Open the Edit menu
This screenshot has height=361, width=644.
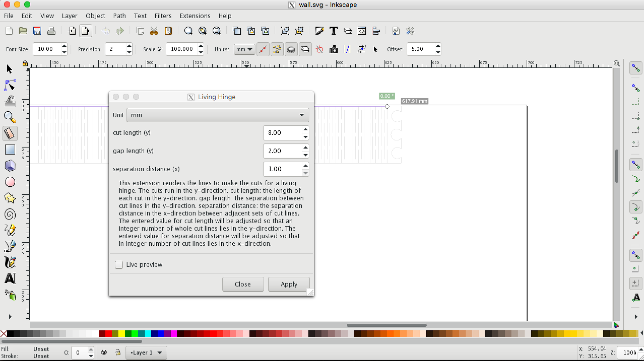coord(27,16)
